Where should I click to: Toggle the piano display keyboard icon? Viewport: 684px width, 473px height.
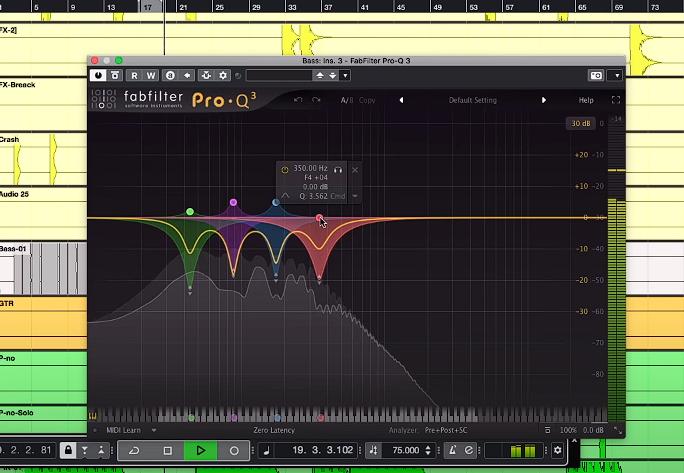coord(93,416)
